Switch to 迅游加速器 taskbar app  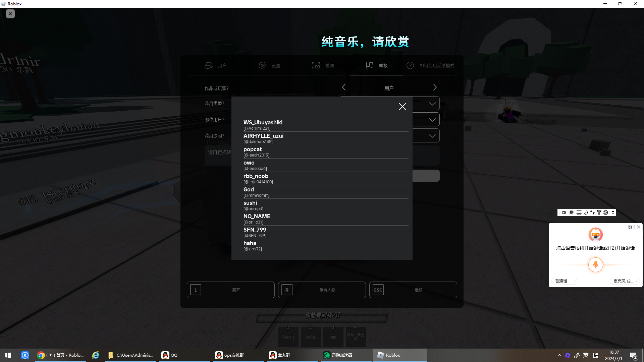346,355
